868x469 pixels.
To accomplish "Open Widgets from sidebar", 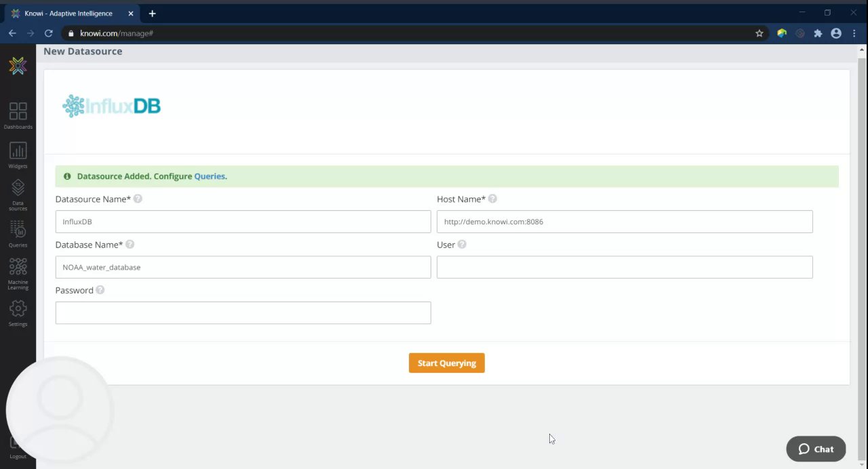I will click(x=18, y=155).
